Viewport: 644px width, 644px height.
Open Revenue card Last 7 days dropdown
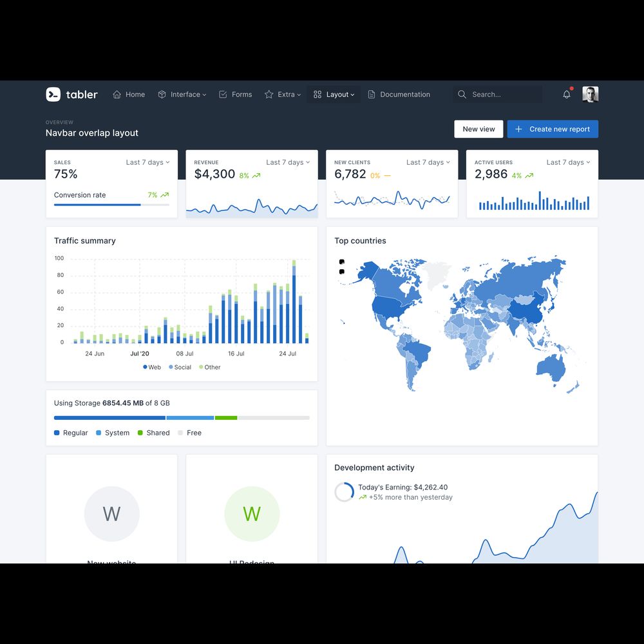coord(288,162)
